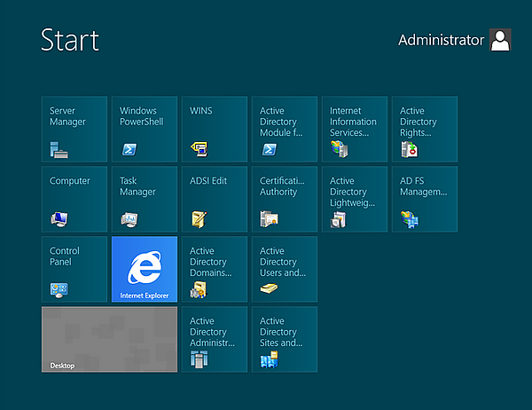532x410 pixels.
Task: Open Active Directory Domains and Trusts tile
Action: click(214, 269)
